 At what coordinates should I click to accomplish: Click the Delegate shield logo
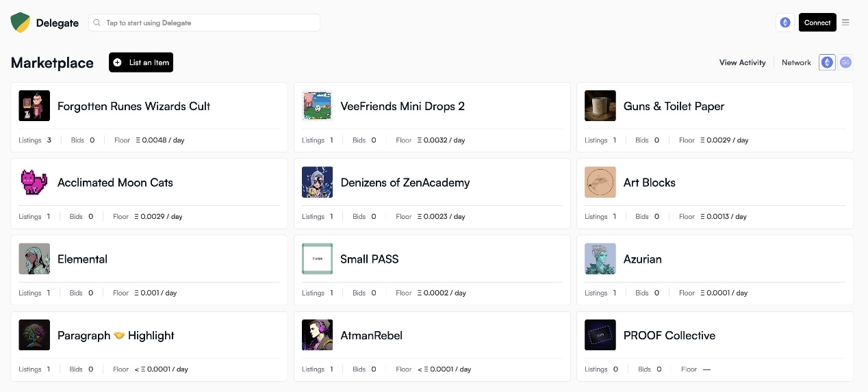[21, 23]
